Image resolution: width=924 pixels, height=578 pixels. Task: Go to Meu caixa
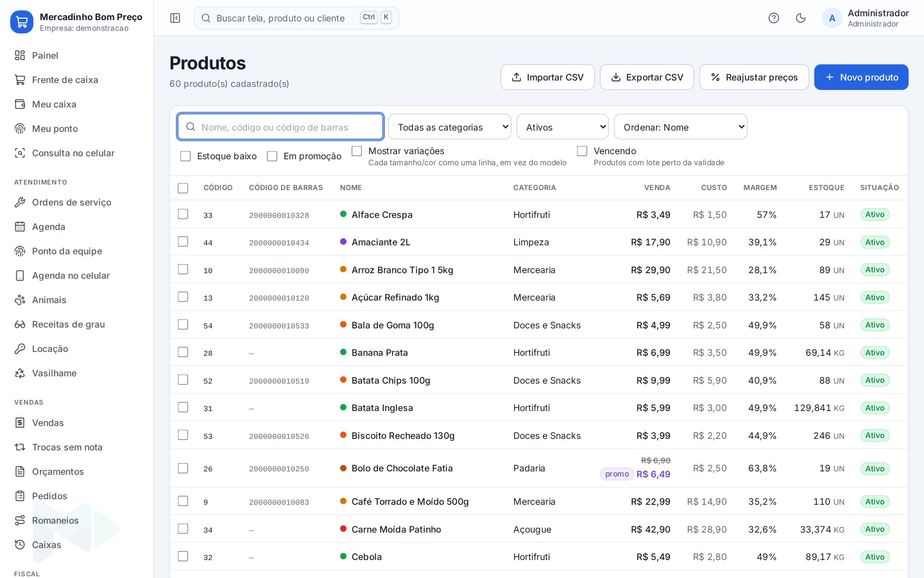(x=77, y=104)
